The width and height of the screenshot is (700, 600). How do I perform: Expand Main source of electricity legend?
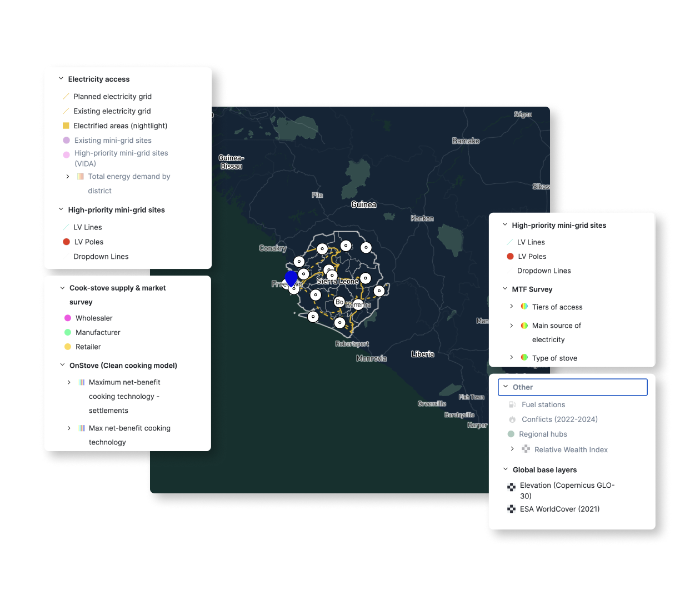coord(512,326)
